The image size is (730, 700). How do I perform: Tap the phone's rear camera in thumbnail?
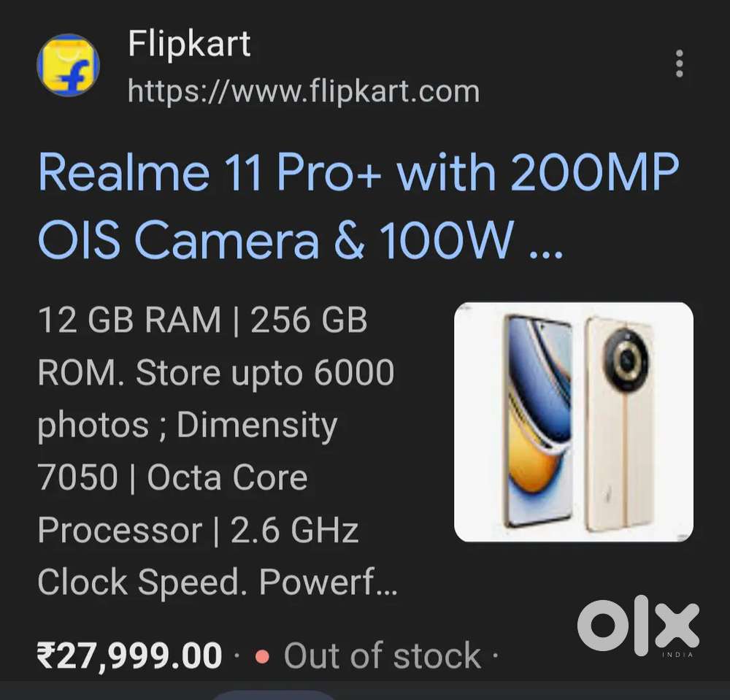click(x=626, y=359)
